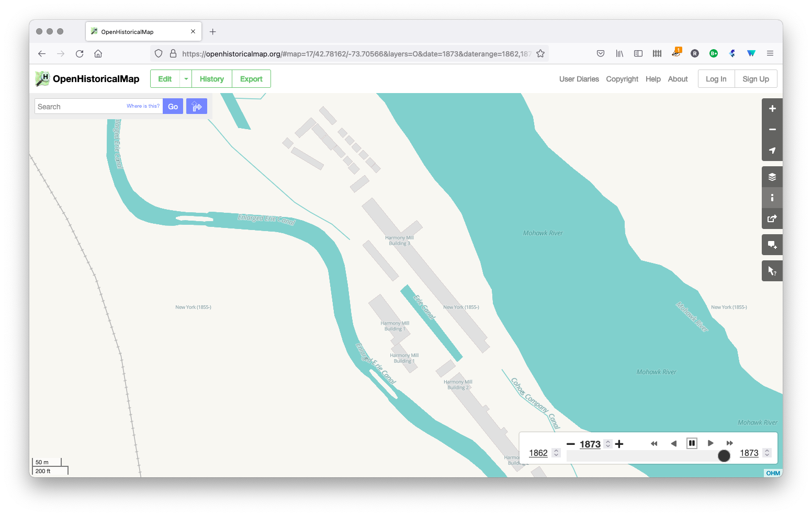The width and height of the screenshot is (812, 516).
Task: Click the Share map icon
Action: [x=772, y=219]
